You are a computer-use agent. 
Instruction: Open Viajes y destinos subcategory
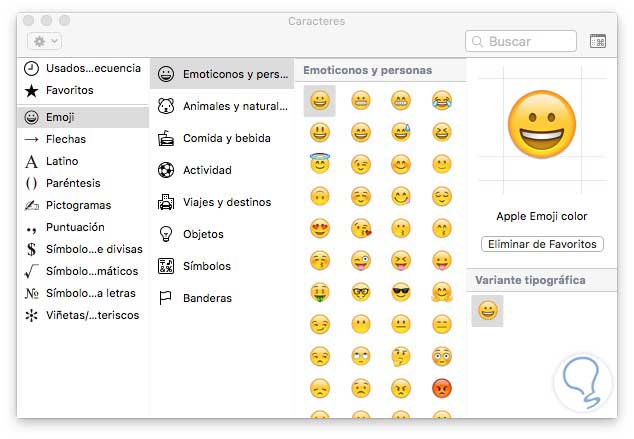pos(226,202)
